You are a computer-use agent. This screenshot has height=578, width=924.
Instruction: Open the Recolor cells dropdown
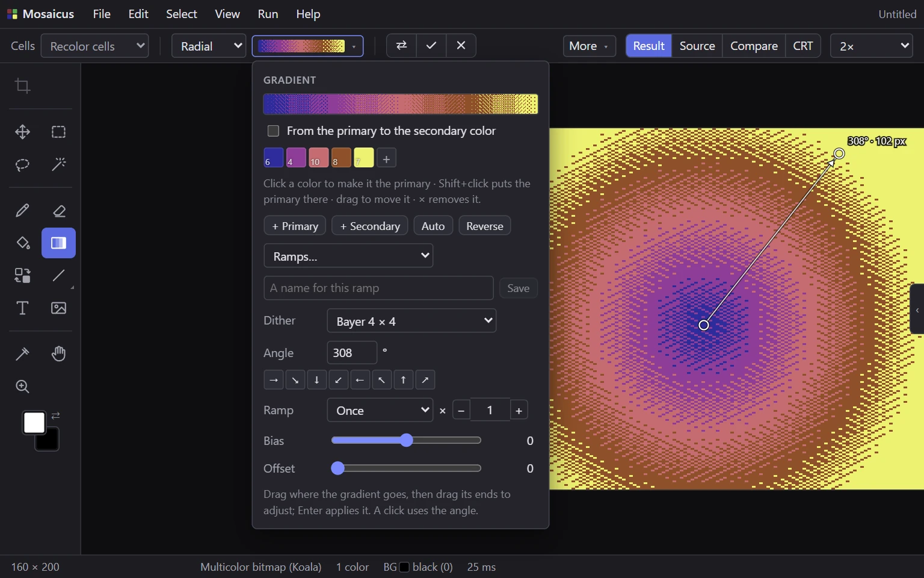click(95, 46)
